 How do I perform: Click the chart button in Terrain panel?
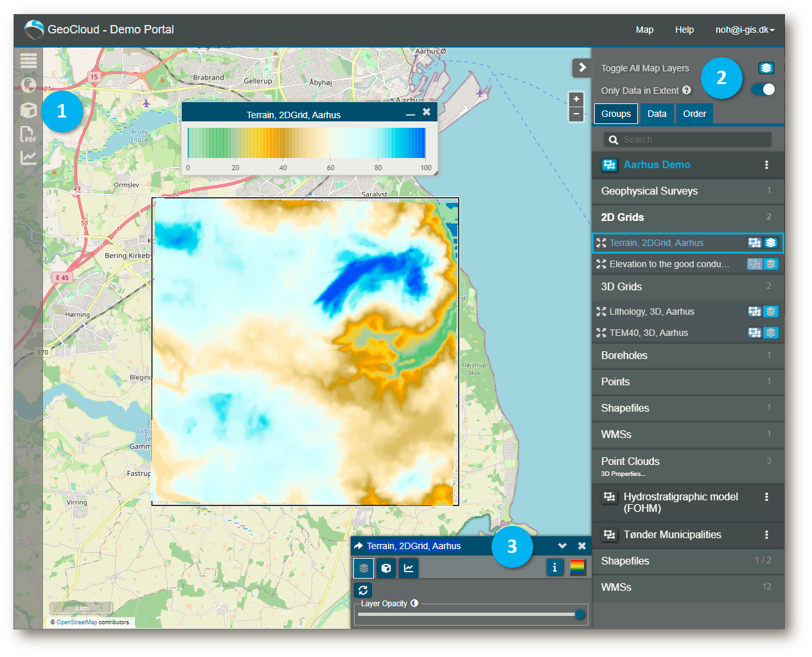pos(409,568)
